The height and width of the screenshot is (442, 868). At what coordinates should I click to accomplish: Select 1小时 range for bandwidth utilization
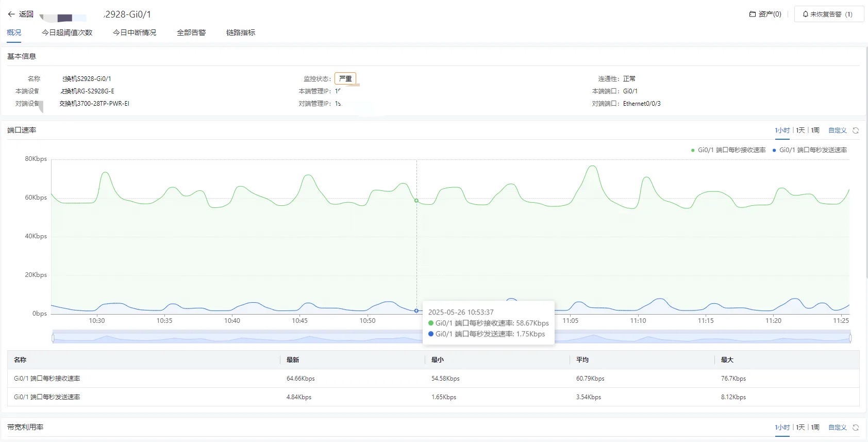click(782, 428)
